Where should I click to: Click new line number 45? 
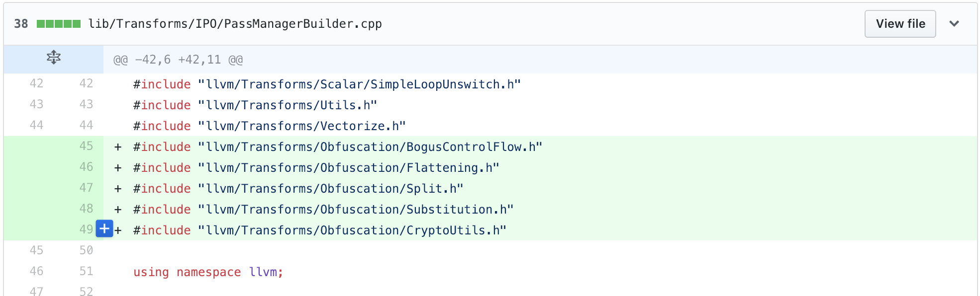point(86,146)
